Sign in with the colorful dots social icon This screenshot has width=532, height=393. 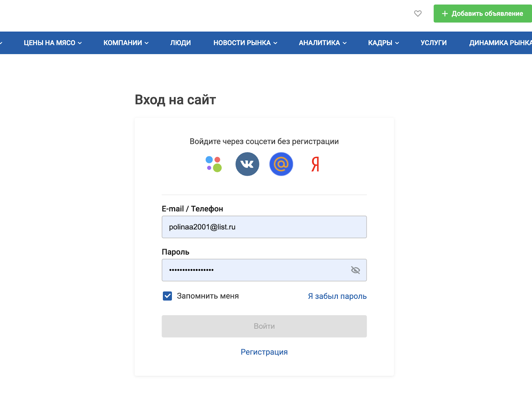213,164
